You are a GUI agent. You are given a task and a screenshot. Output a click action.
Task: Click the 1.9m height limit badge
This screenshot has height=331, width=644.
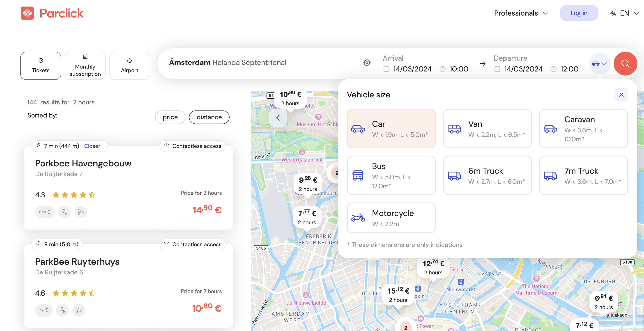(44, 212)
